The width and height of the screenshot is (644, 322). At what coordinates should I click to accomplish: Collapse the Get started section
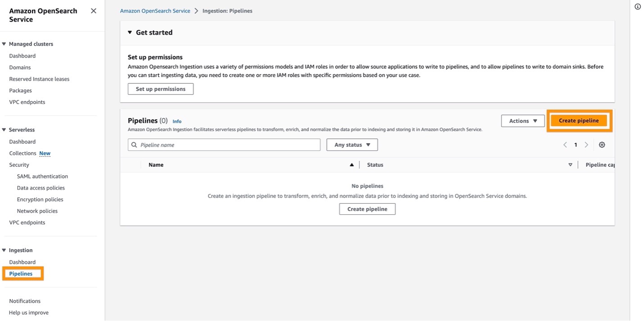coord(130,32)
